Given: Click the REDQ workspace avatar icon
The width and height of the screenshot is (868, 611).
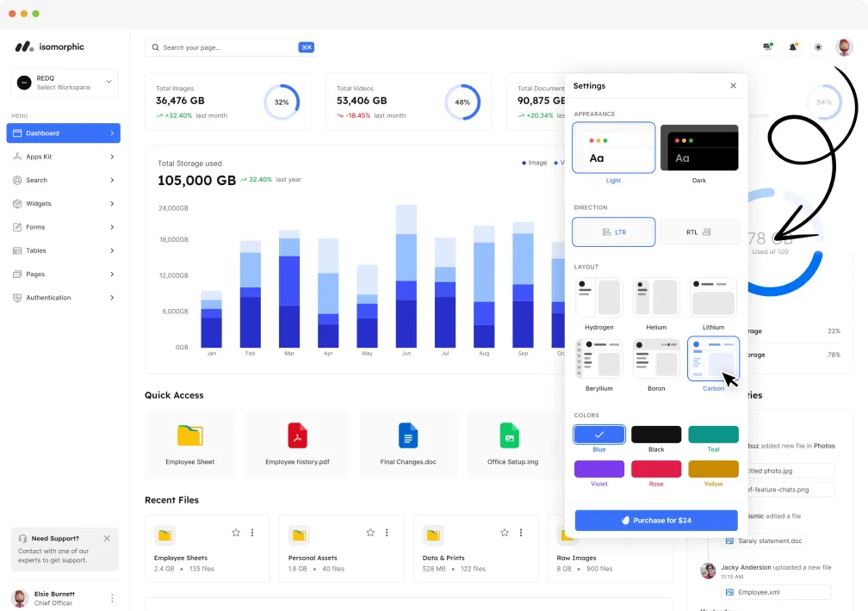Looking at the screenshot, I should (24, 83).
